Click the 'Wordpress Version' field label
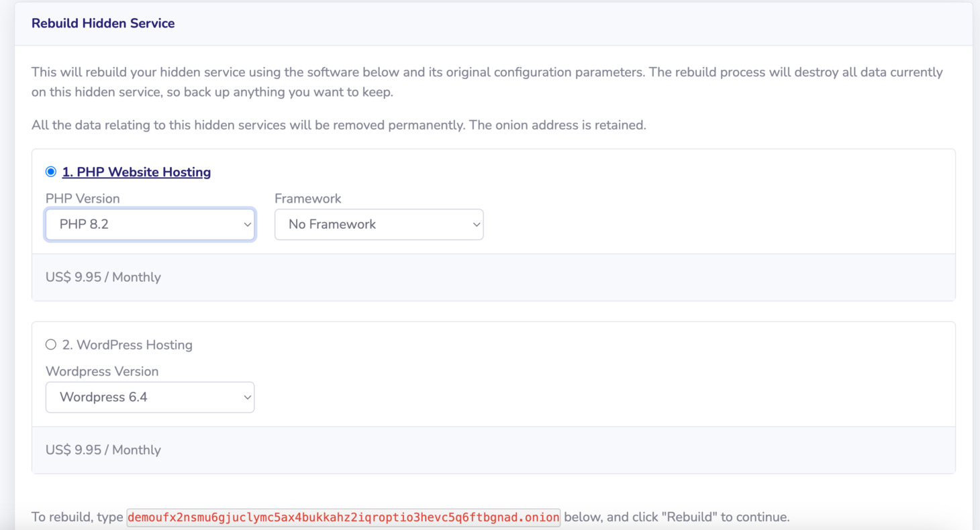The width and height of the screenshot is (980, 530). pos(102,372)
